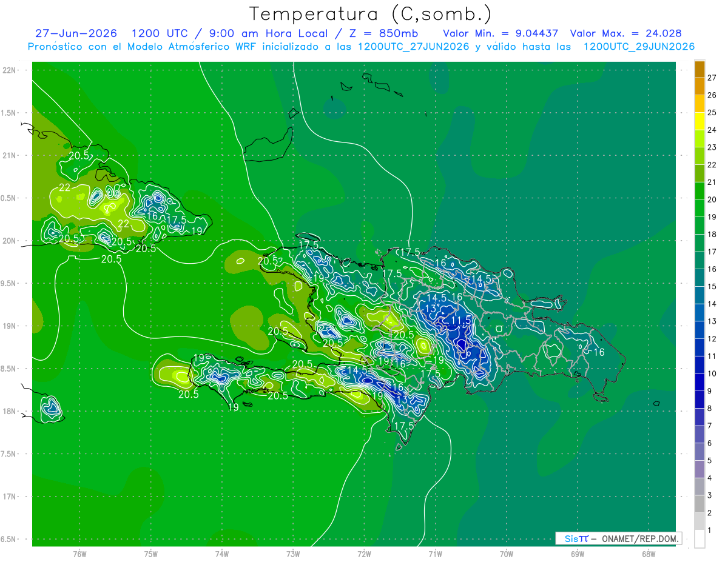Click the '72W' longitude axis label

pos(364,554)
